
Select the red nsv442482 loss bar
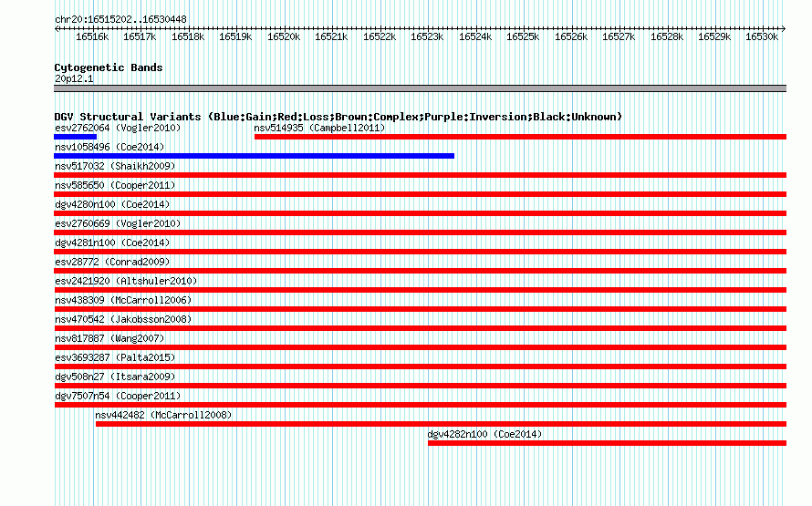442,424
